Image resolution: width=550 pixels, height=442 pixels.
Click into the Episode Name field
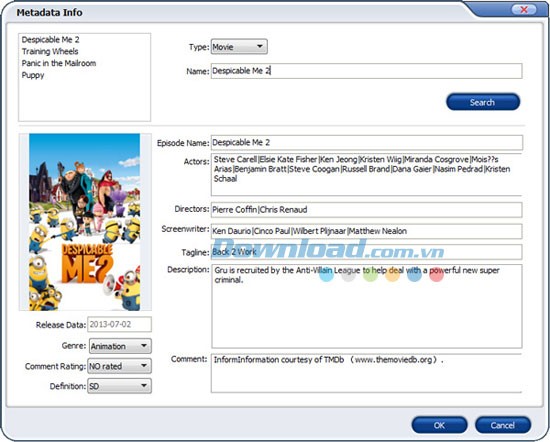(x=367, y=142)
